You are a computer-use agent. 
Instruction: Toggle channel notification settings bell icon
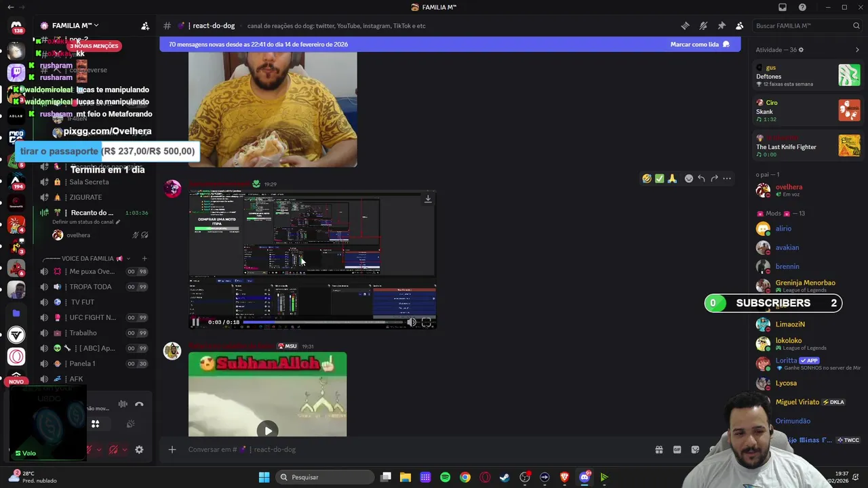click(703, 26)
